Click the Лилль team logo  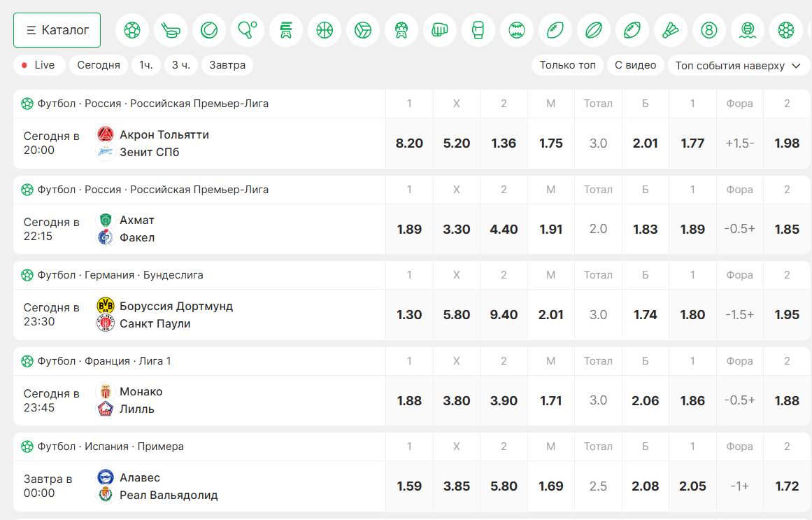pos(106,409)
